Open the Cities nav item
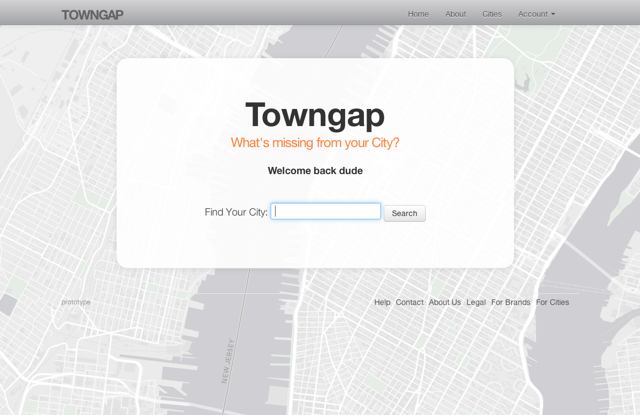Viewport: 640px width, 415px height. (492, 14)
